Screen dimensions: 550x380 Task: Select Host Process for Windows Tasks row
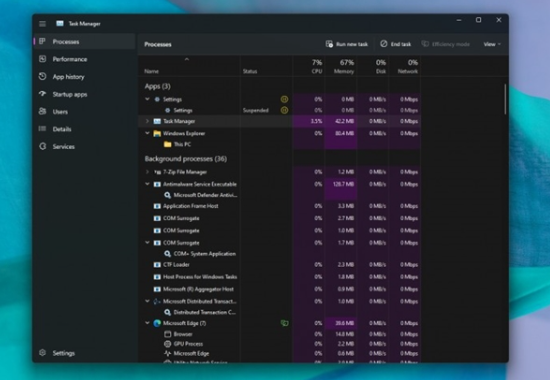click(280, 277)
